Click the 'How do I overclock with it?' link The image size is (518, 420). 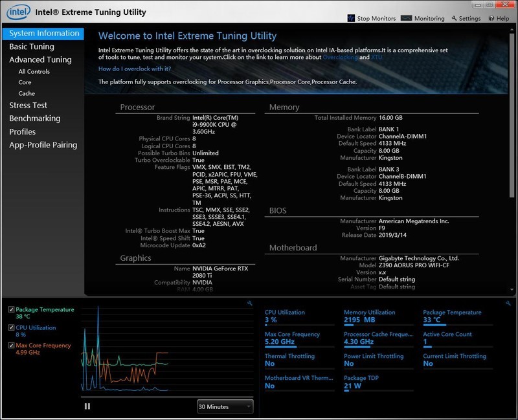(x=135, y=69)
